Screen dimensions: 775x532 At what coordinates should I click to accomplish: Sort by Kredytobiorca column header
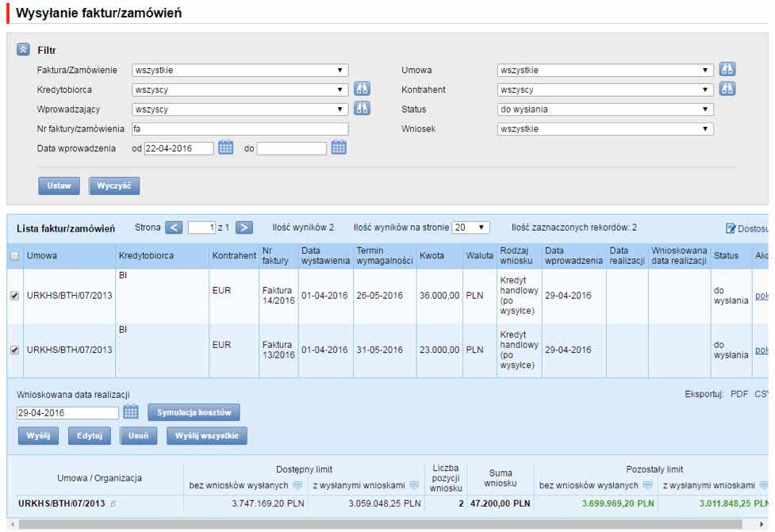pyautogui.click(x=146, y=256)
